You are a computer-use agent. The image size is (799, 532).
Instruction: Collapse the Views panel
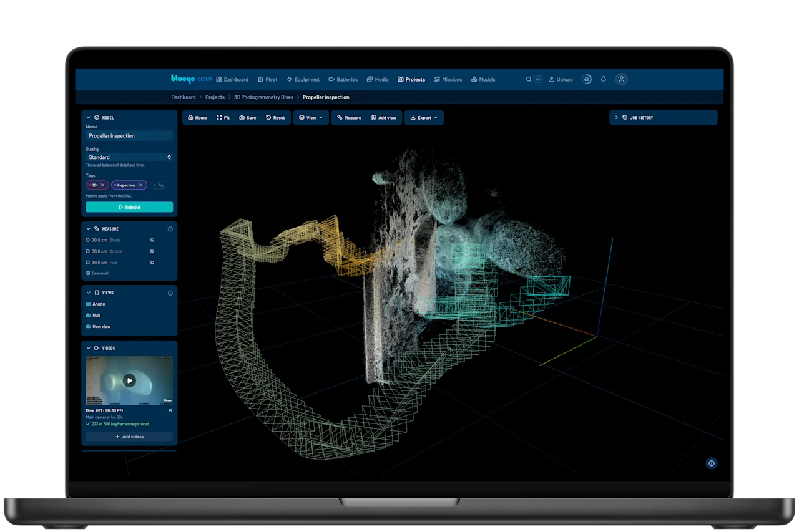(89, 293)
